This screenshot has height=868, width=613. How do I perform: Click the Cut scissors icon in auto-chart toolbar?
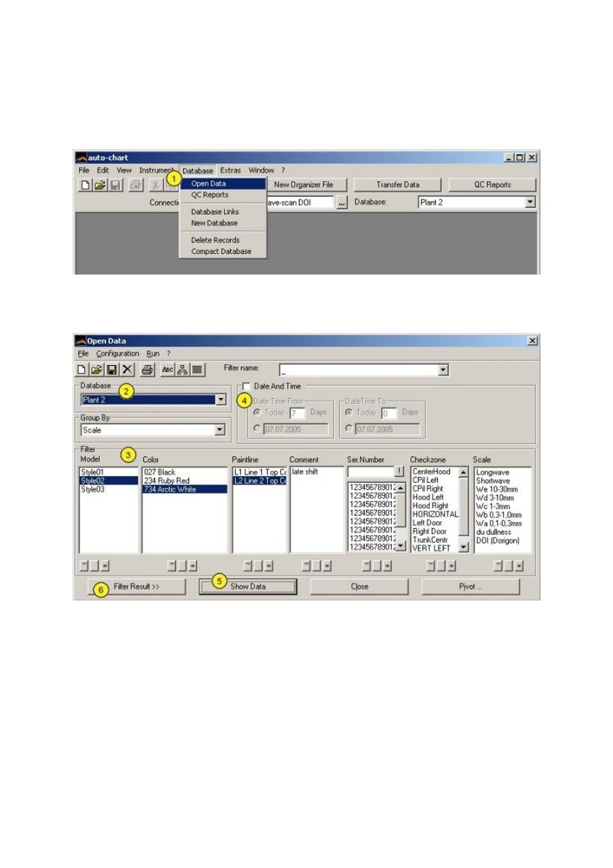(x=155, y=185)
